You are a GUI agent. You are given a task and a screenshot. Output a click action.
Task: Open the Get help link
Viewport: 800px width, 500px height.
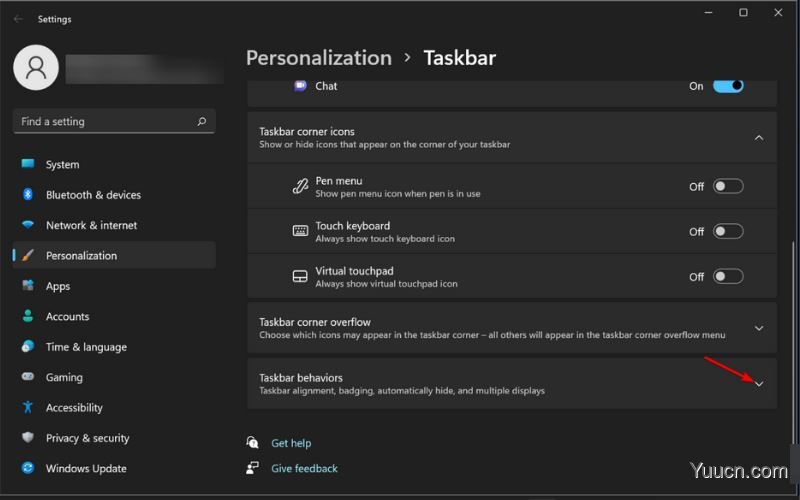(x=291, y=443)
